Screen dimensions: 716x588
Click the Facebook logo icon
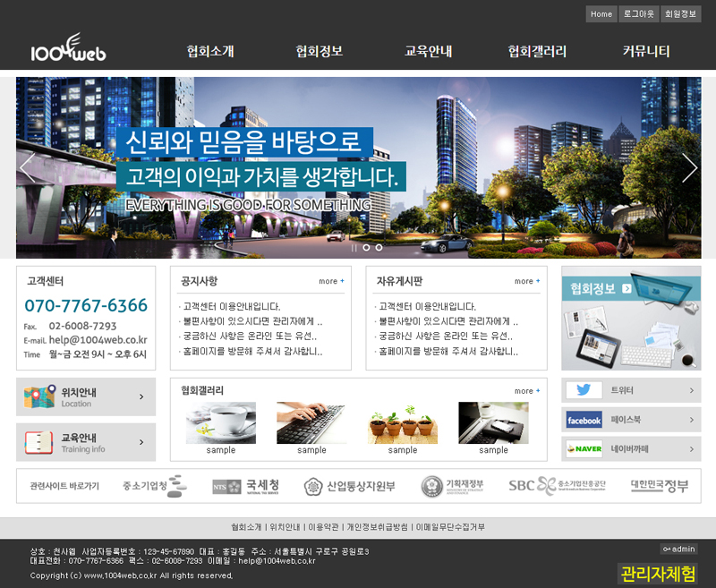584,420
